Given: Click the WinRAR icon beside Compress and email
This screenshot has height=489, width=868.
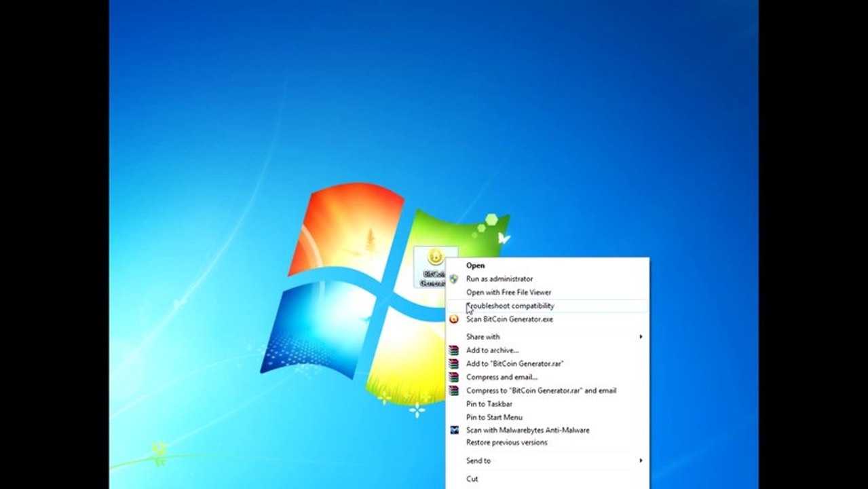Looking at the screenshot, I should pos(453,377).
